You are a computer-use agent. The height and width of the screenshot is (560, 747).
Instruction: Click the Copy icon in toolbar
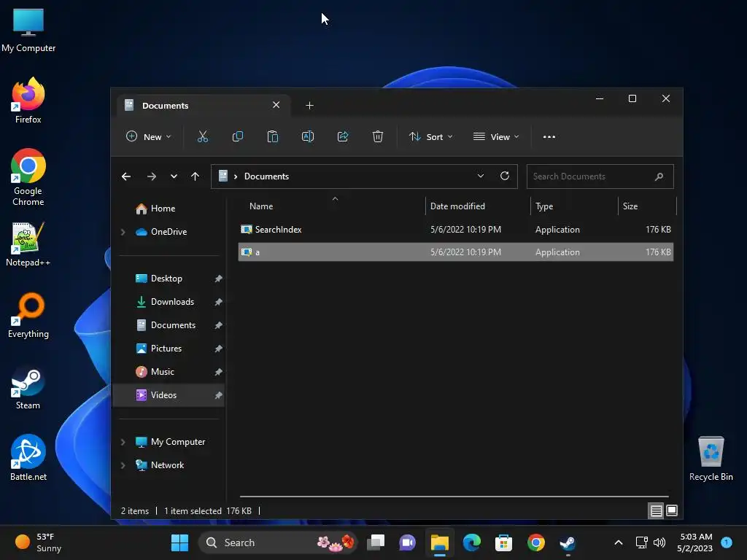pos(237,136)
